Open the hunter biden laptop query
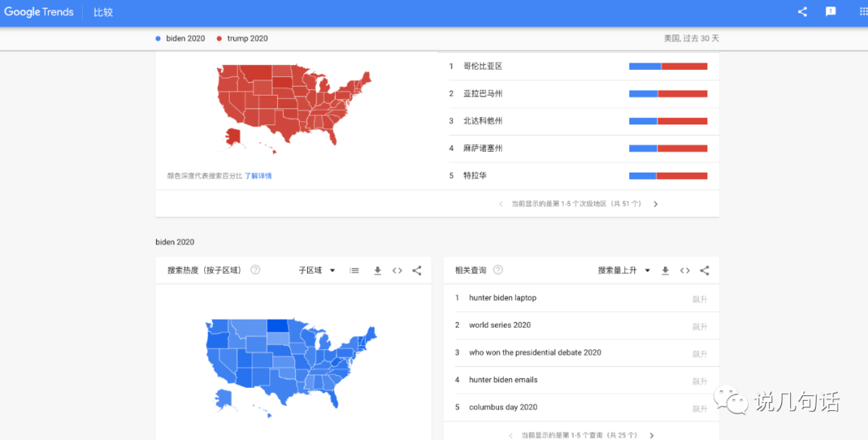868x440 pixels. tap(502, 298)
